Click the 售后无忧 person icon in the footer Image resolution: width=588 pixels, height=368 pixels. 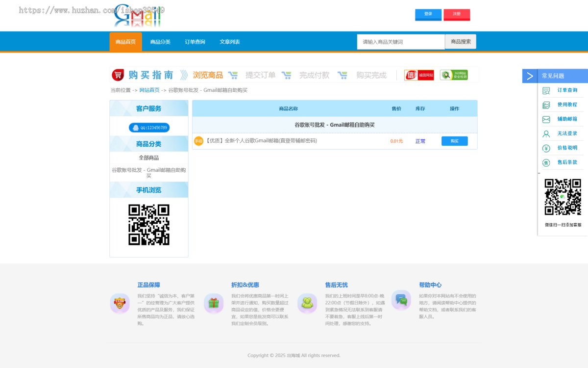click(307, 304)
